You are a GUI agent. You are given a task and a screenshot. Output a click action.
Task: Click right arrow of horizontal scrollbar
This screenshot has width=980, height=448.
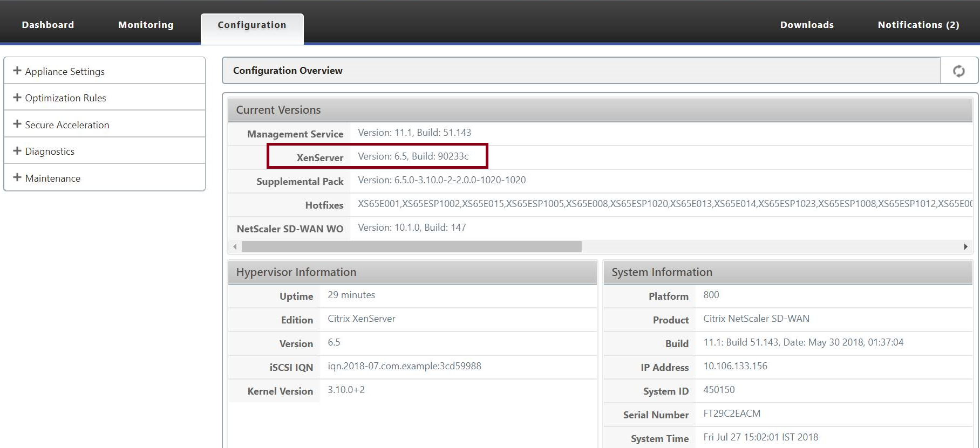tap(965, 246)
